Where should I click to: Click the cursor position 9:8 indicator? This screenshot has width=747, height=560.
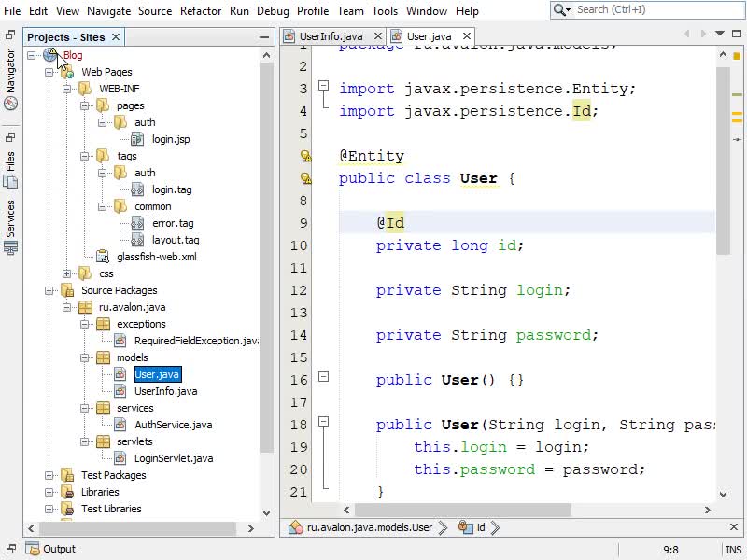click(670, 550)
